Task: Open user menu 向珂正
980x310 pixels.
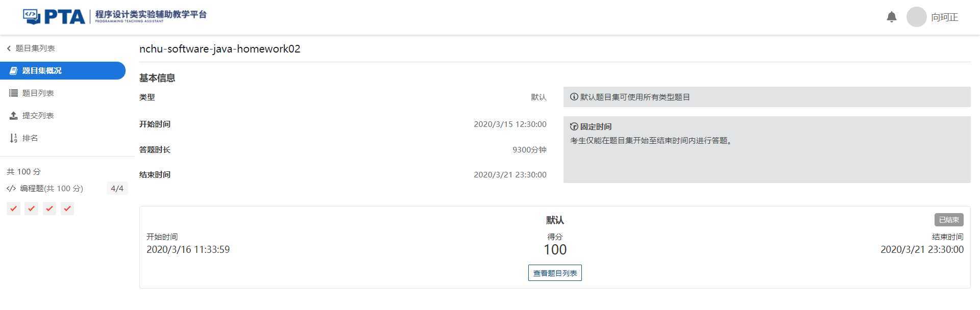Action: coord(944,17)
